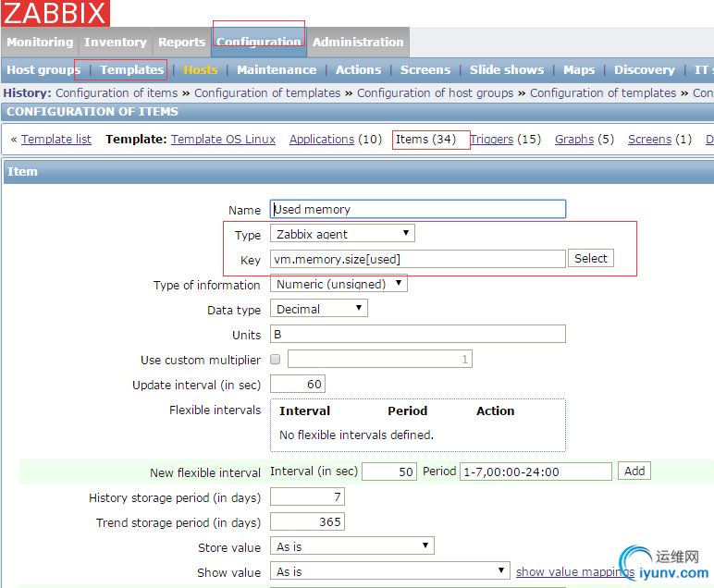Go back to Template list
Screen dimensions: 714x588
[x=56, y=140]
